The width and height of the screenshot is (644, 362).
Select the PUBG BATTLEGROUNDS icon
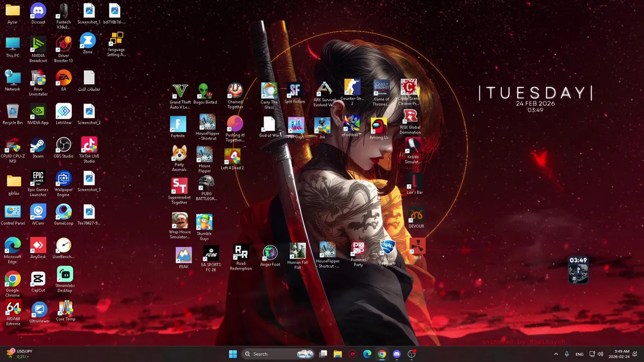206,189
